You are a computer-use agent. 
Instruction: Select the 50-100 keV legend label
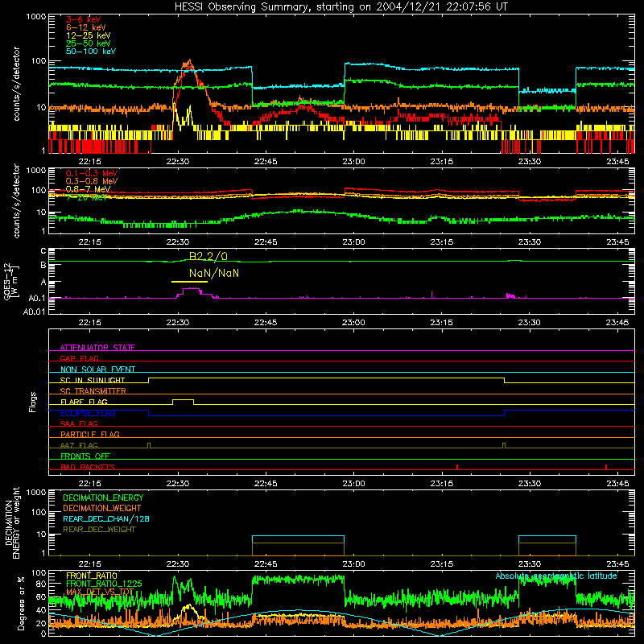[x=91, y=52]
